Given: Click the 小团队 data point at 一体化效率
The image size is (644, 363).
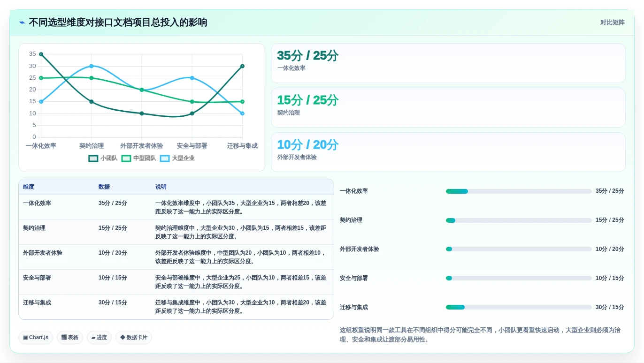Looking at the screenshot, I should point(41,54).
